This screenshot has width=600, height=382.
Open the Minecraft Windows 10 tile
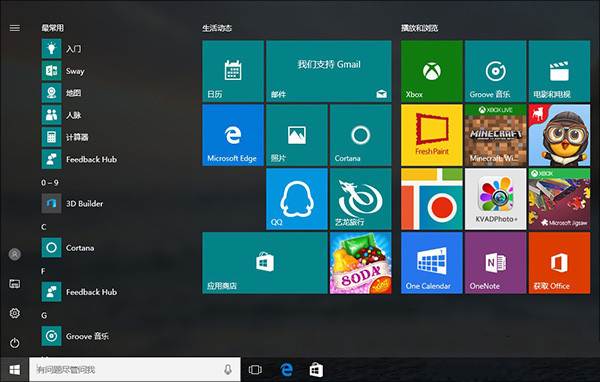pos(496,135)
